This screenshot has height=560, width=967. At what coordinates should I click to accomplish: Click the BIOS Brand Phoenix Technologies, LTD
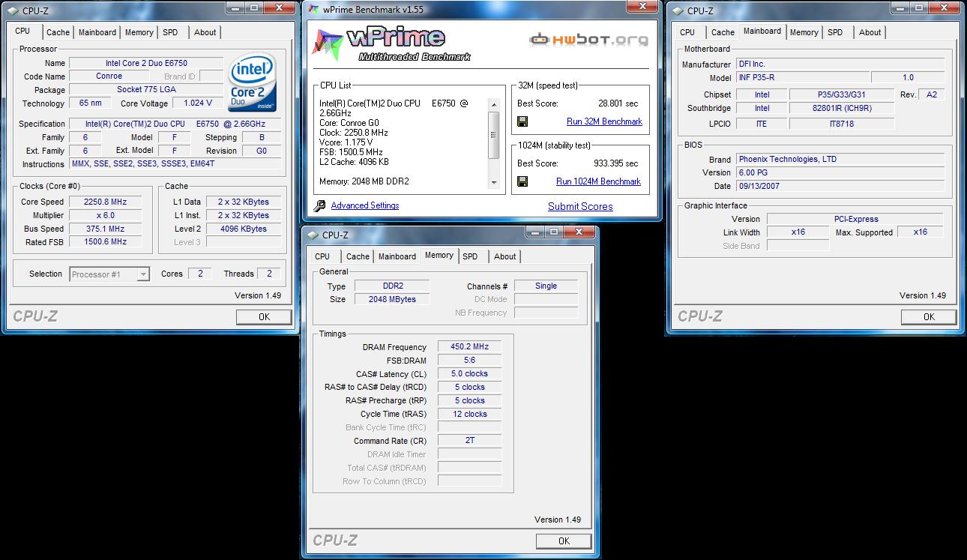point(840,160)
